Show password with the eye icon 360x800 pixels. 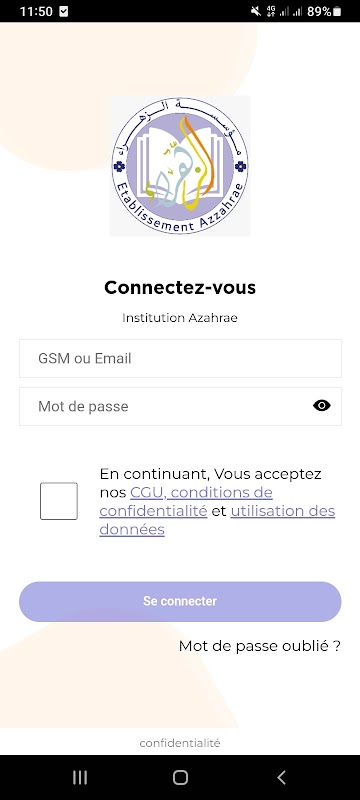tap(321, 406)
